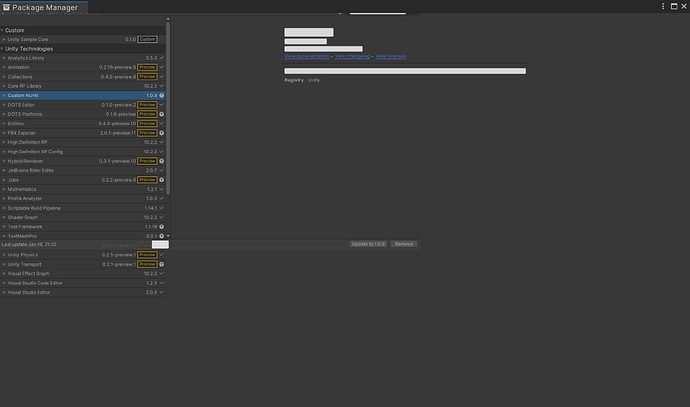
Task: Select the Hybrid Renderer package
Action: (83, 161)
